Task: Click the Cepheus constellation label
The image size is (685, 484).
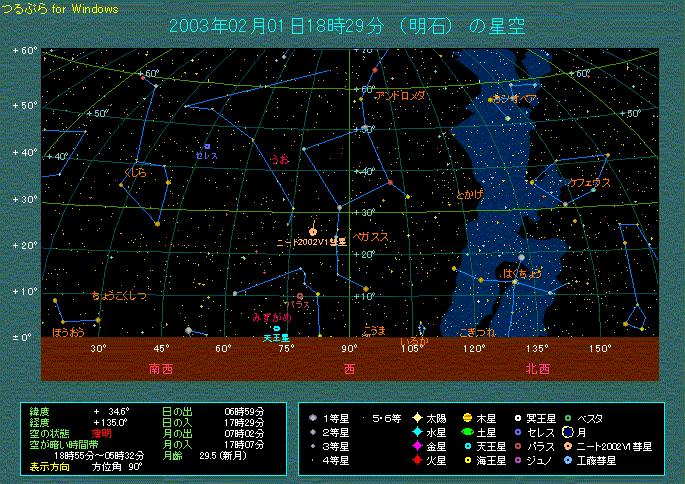Action: [586, 183]
